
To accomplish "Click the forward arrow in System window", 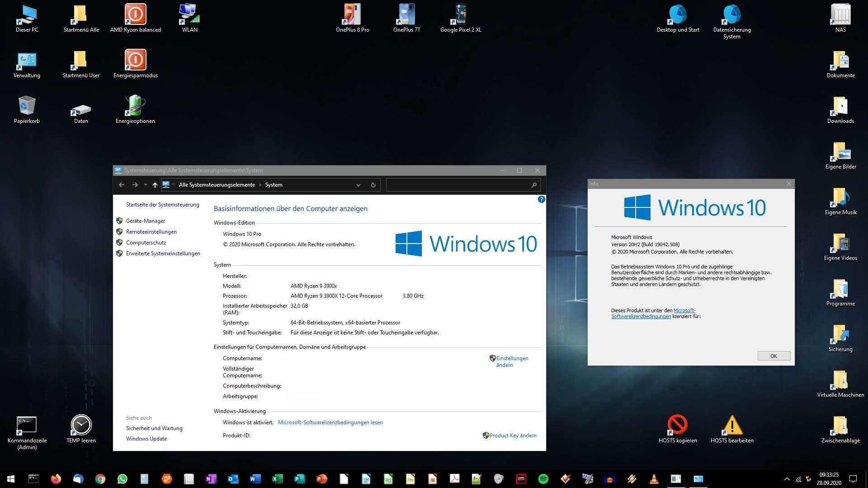I will (x=135, y=185).
